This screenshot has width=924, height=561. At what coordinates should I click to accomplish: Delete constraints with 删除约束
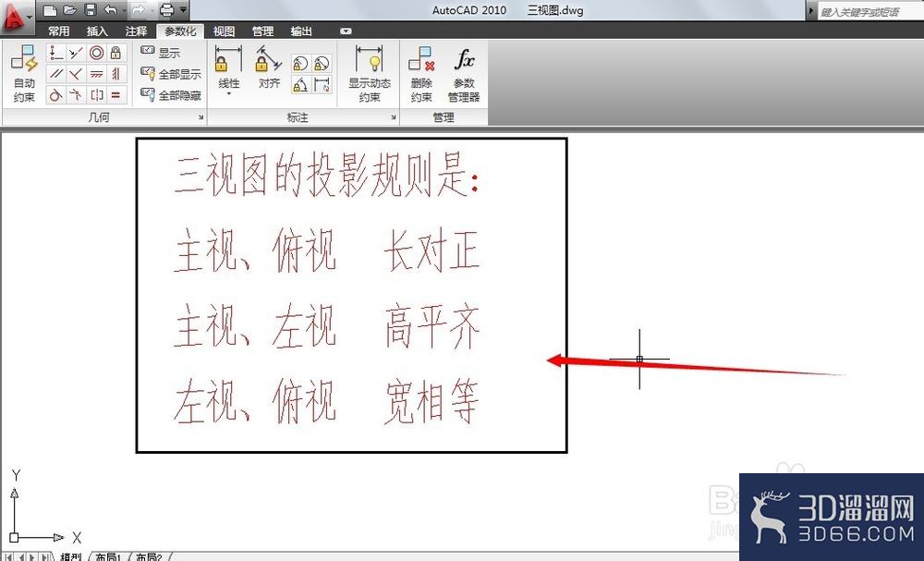coord(421,74)
